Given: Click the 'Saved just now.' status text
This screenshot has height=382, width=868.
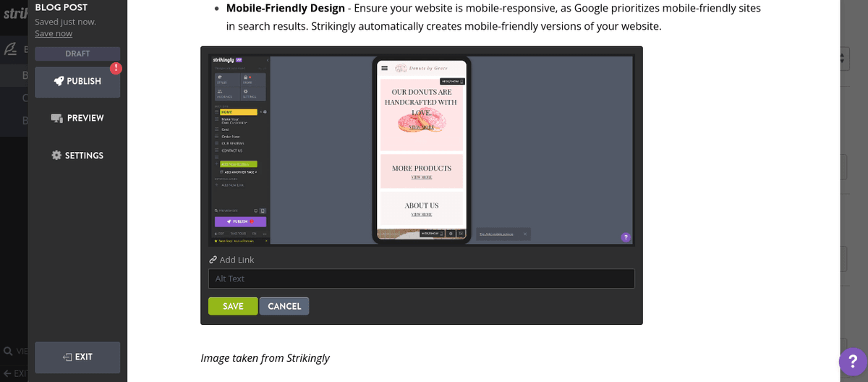Looking at the screenshot, I should point(65,22).
